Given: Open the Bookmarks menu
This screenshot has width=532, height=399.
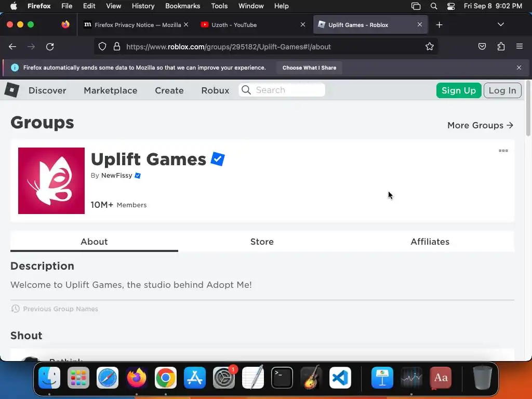Looking at the screenshot, I should tap(182, 6).
